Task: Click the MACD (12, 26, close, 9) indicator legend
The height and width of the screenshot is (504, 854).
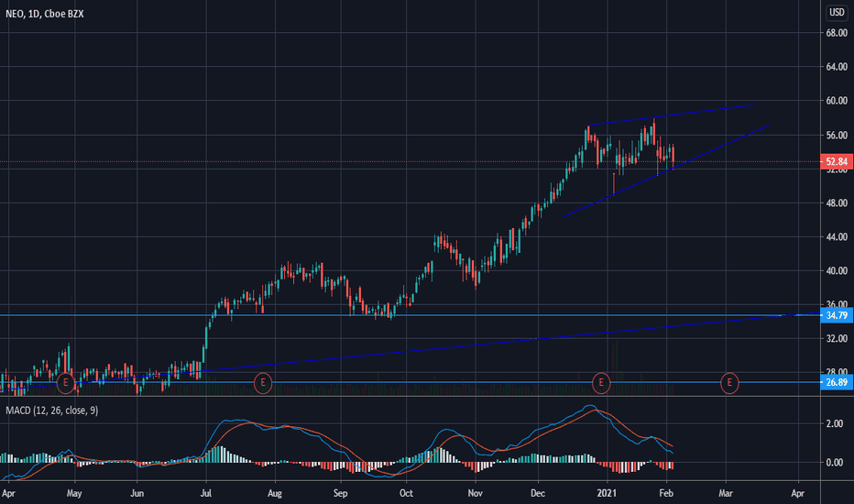Action: point(51,411)
